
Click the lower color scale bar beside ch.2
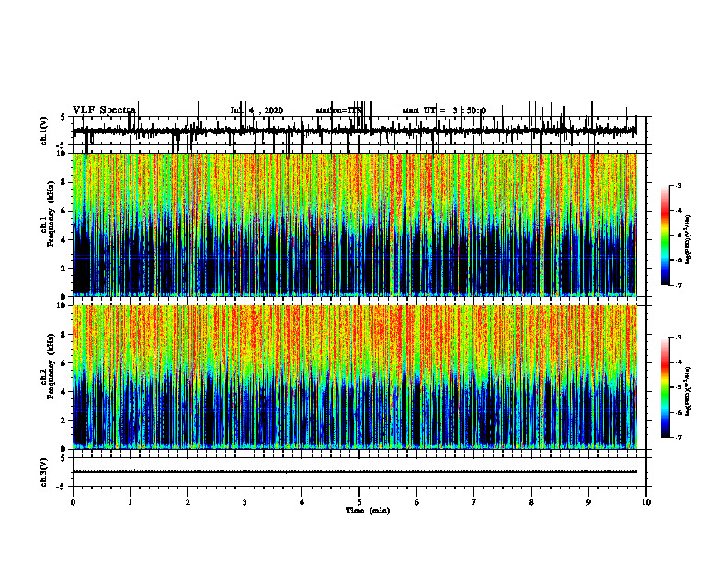(x=665, y=387)
